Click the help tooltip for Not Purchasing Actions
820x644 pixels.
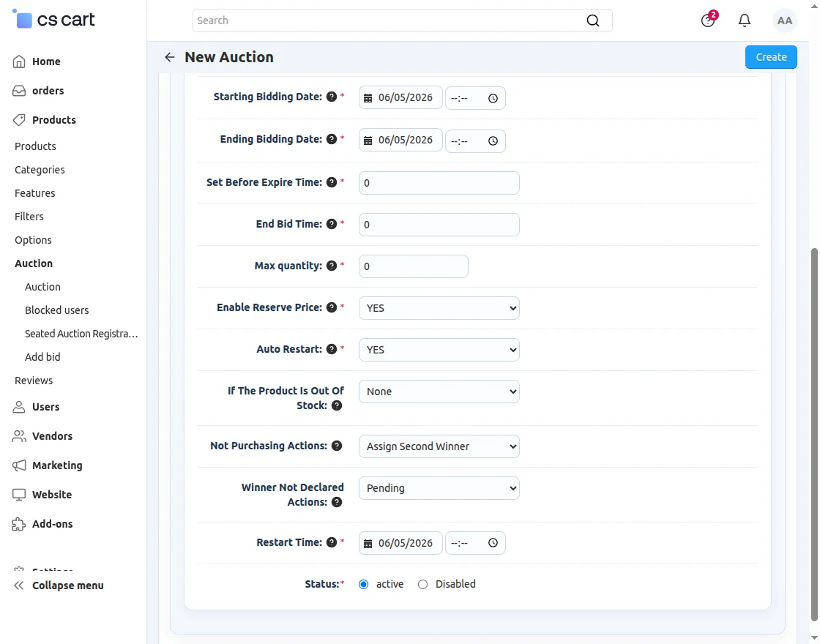pos(337,446)
